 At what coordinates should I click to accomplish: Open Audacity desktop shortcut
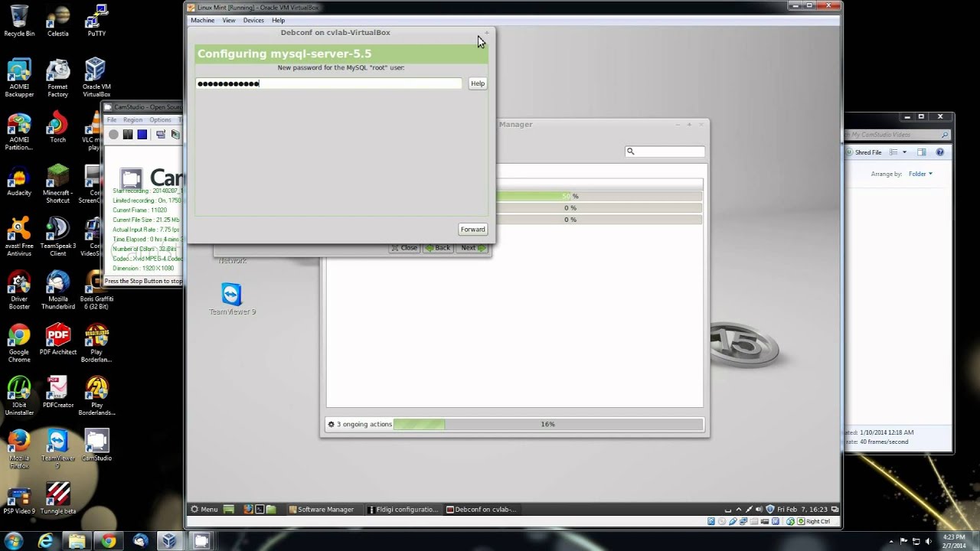coord(19,181)
